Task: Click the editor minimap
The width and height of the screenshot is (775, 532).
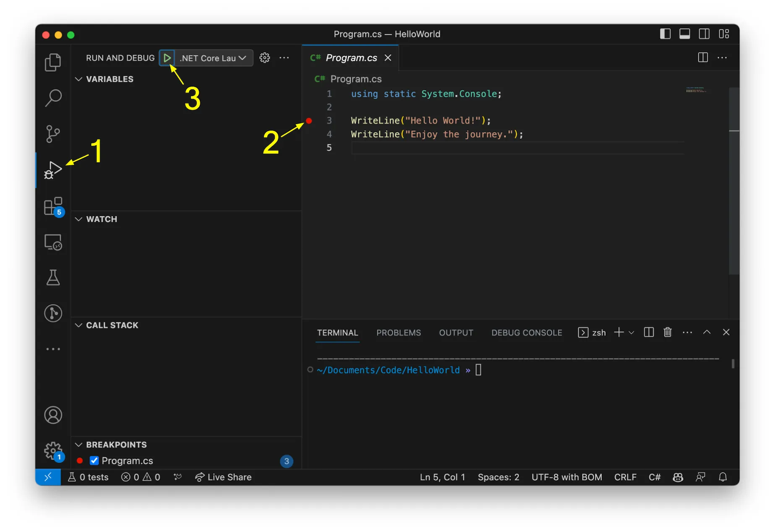Action: [x=697, y=90]
